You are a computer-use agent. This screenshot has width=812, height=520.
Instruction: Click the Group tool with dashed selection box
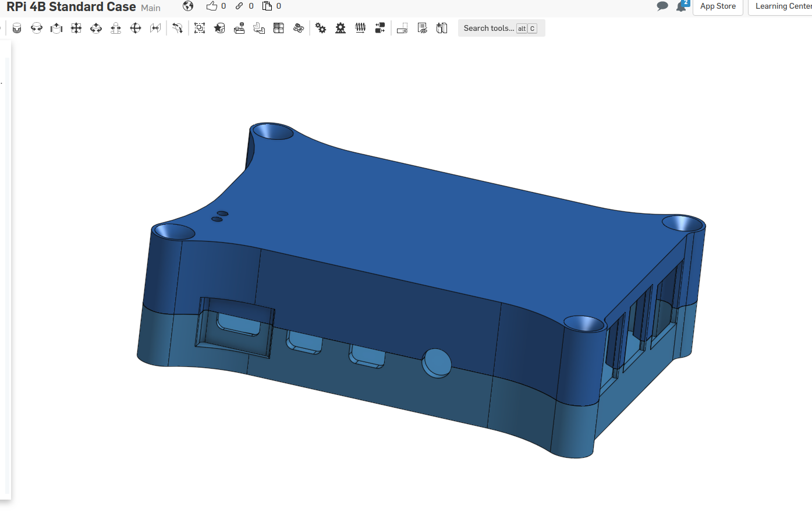click(200, 28)
